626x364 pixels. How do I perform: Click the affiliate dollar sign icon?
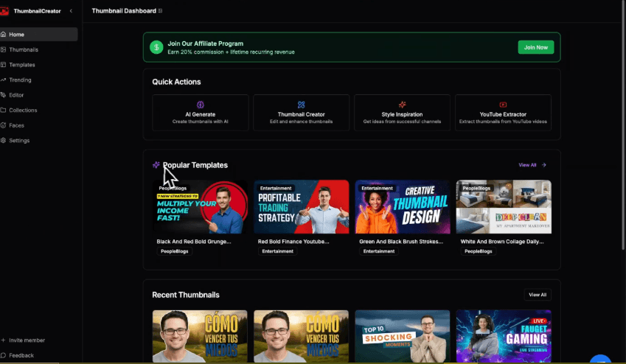pos(156,47)
